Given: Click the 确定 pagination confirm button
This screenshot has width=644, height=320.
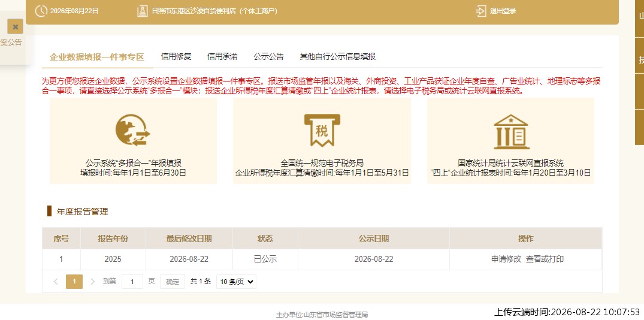Looking at the screenshot, I should 173,282.
